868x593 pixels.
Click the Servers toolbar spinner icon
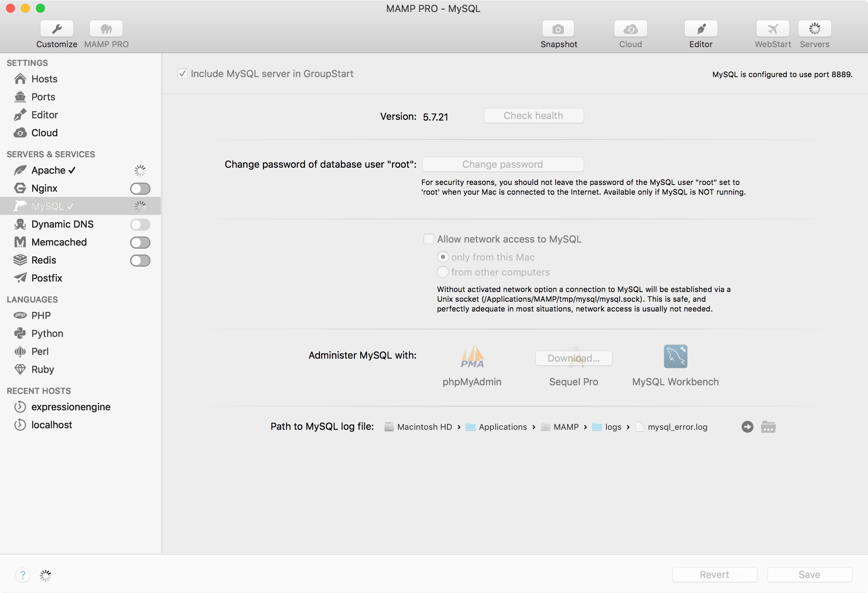814,29
